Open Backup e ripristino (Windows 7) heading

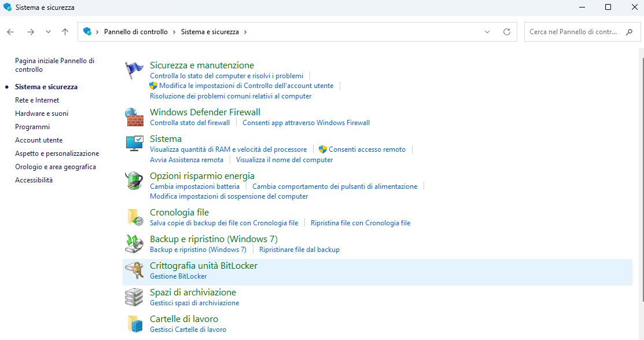[x=214, y=239]
